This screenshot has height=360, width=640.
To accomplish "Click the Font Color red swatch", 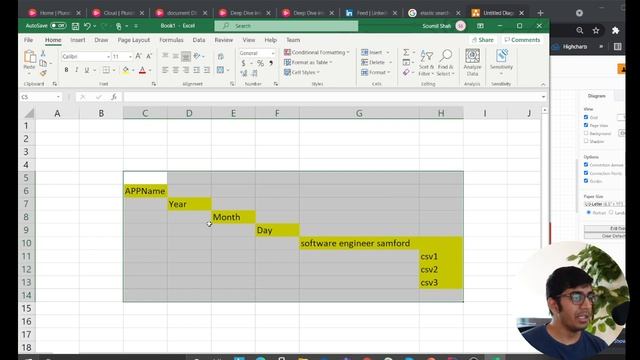I will (x=142, y=70).
